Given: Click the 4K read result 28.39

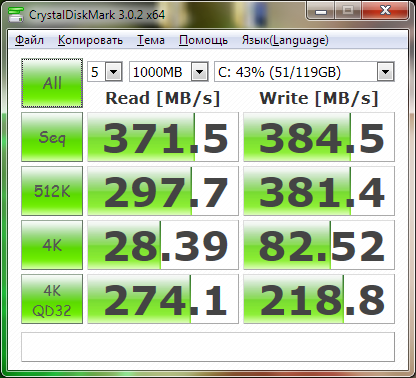Looking at the screenshot, I should click(163, 245).
